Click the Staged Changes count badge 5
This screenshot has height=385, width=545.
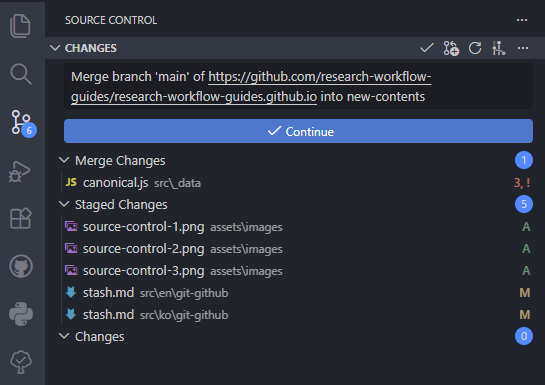point(524,204)
